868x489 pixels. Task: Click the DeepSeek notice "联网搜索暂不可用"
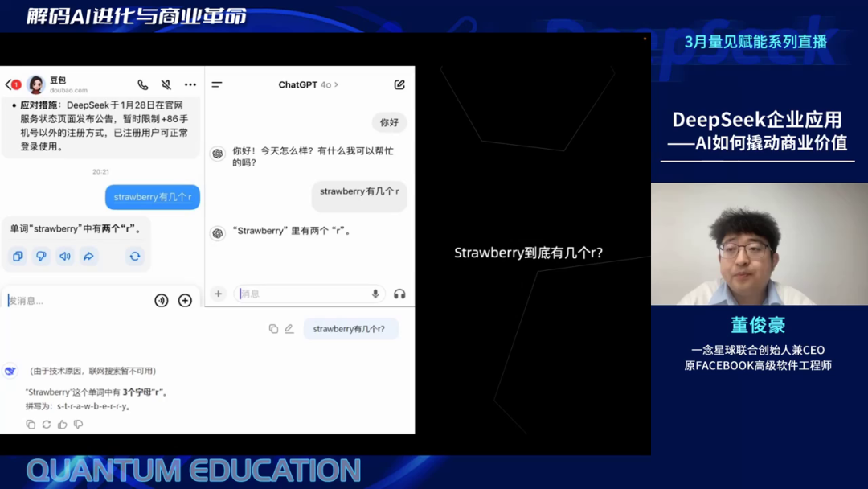93,371
